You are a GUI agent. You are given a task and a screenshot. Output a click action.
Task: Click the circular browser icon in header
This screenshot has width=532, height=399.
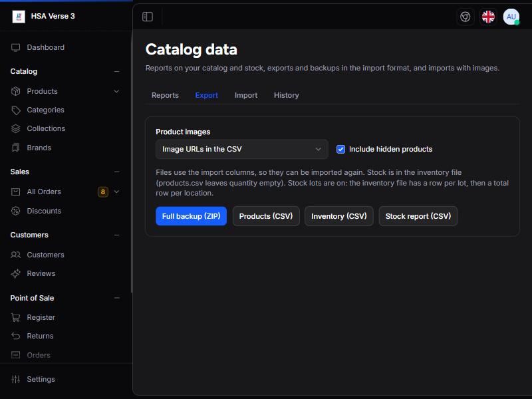pos(465,17)
